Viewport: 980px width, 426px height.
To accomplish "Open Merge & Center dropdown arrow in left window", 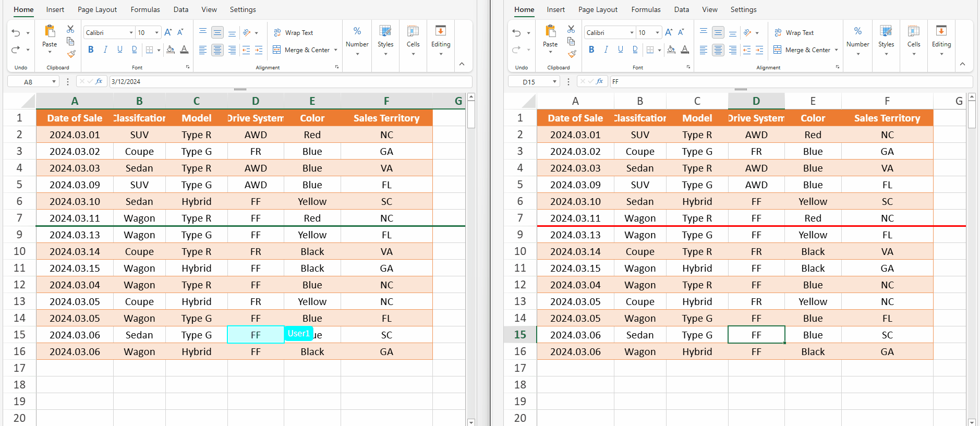I will 335,50.
